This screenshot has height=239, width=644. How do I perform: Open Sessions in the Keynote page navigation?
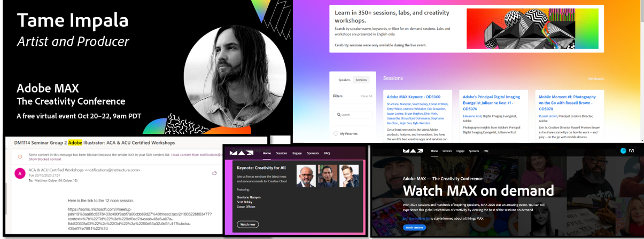282,153
